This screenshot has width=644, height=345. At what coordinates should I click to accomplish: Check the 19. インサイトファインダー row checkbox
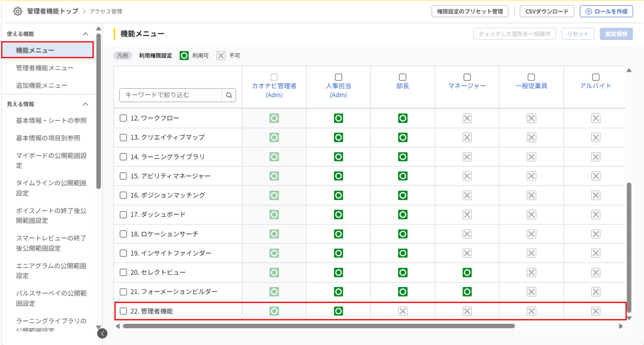pos(123,253)
